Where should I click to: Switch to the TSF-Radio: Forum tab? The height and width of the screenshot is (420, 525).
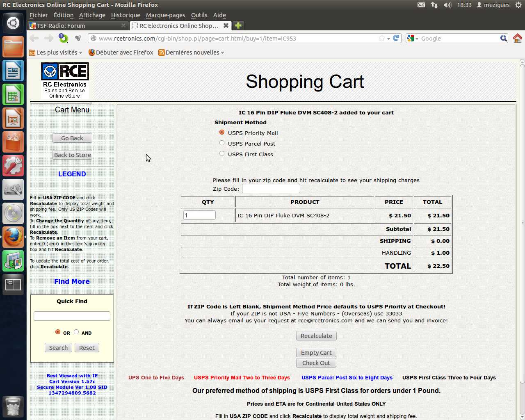click(x=78, y=25)
